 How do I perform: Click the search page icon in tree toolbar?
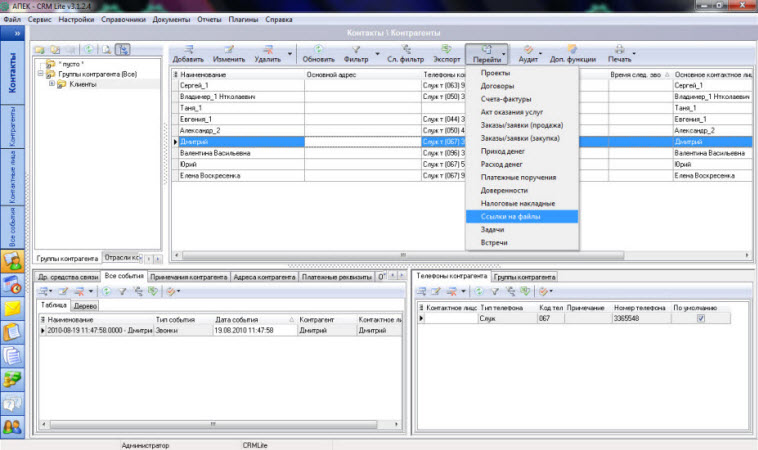106,49
